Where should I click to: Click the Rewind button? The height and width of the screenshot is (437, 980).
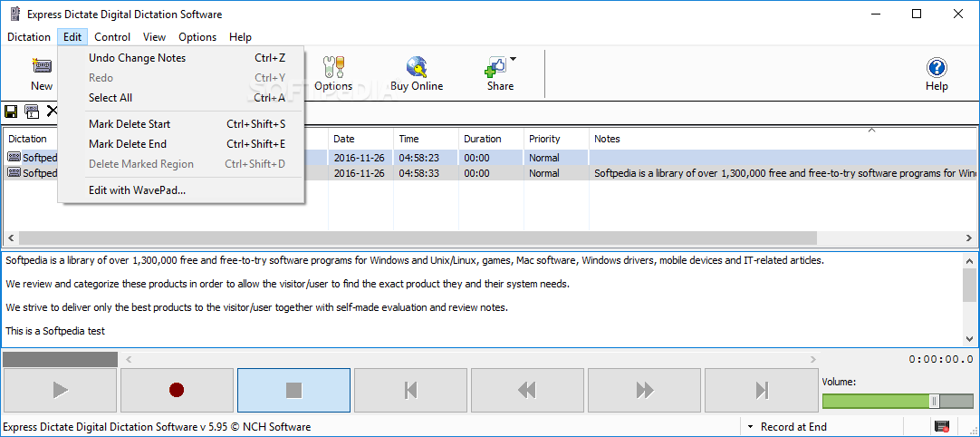pyautogui.click(x=527, y=390)
